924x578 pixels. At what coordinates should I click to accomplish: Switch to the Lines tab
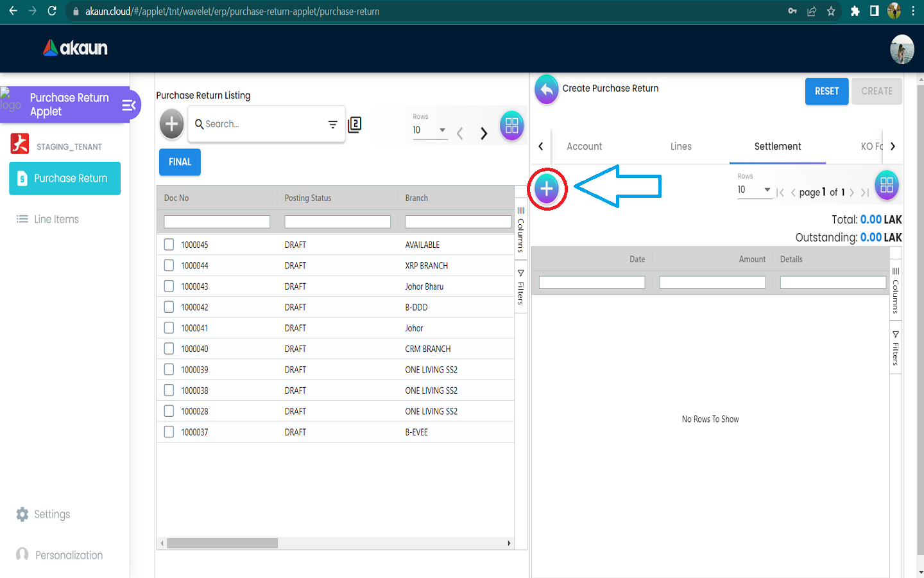681,146
